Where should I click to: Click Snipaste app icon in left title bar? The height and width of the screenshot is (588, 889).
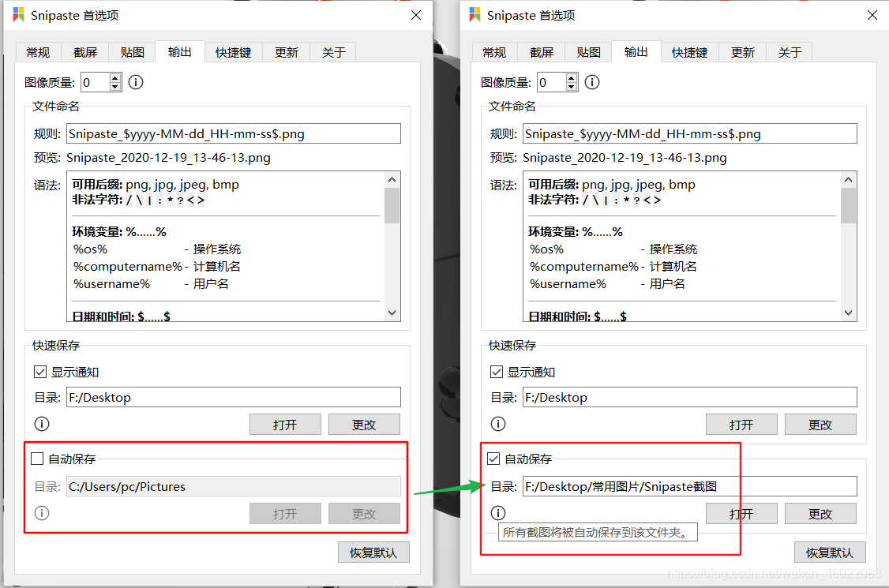click(19, 15)
